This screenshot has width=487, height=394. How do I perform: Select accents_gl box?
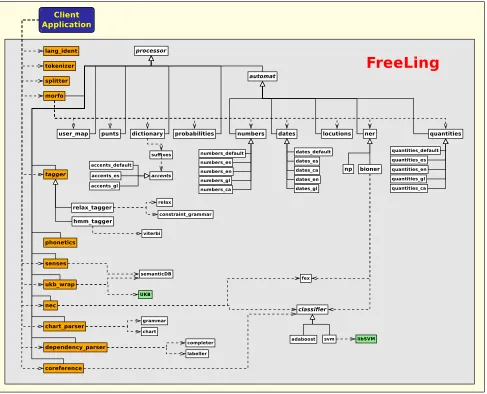coord(105,186)
